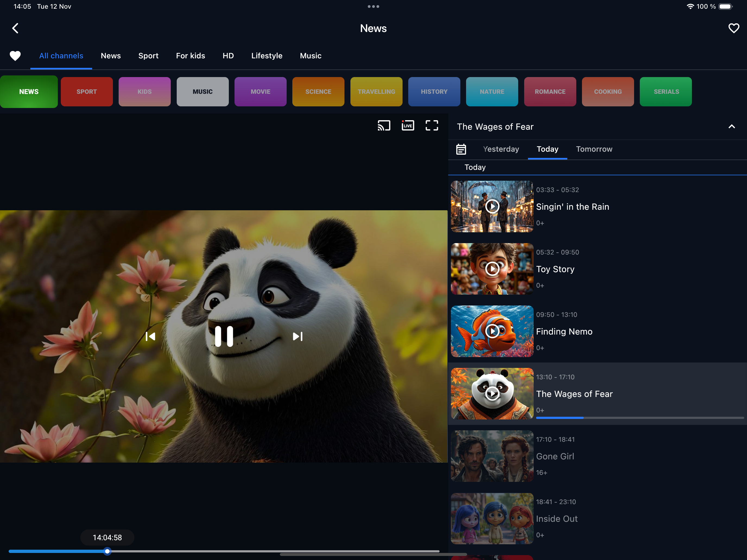Play Toy Story thumbnail

point(492,269)
